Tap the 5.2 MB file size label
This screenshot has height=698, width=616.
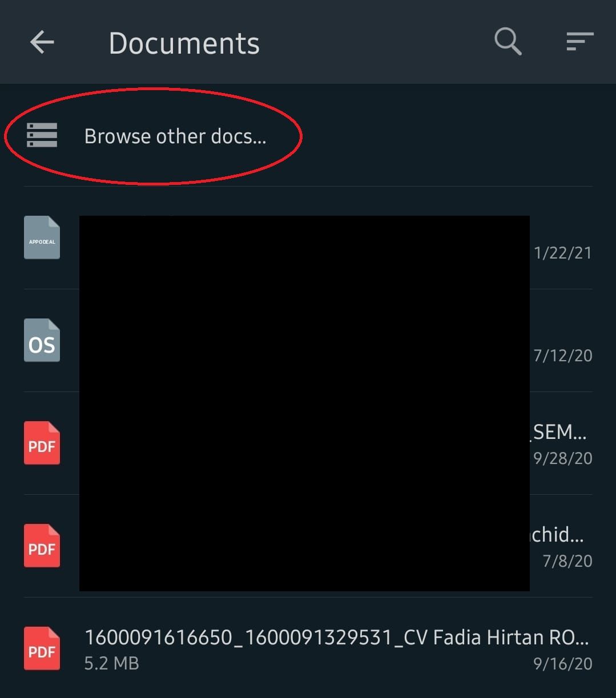112,663
